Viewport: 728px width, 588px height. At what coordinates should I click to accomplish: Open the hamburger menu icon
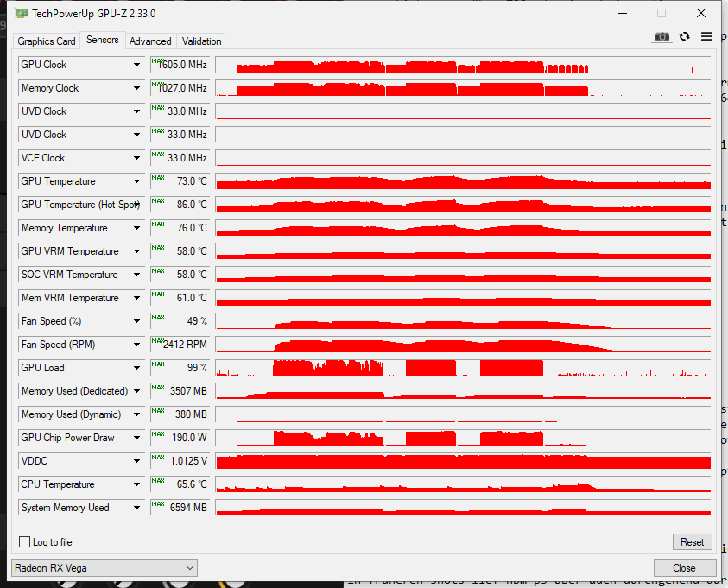(x=706, y=36)
